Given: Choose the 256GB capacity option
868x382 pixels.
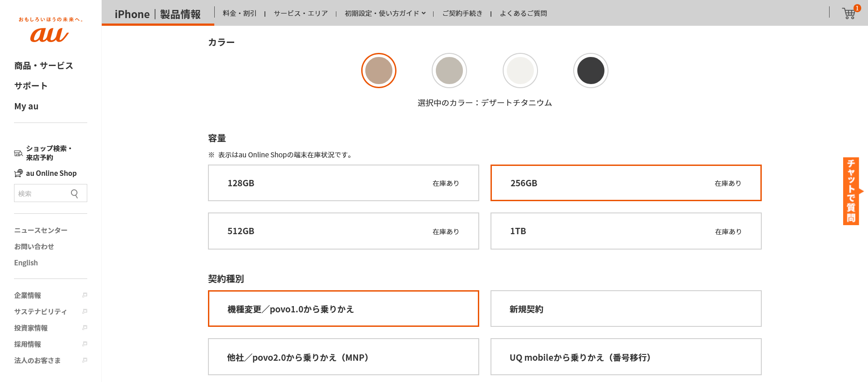Looking at the screenshot, I should pos(626,183).
